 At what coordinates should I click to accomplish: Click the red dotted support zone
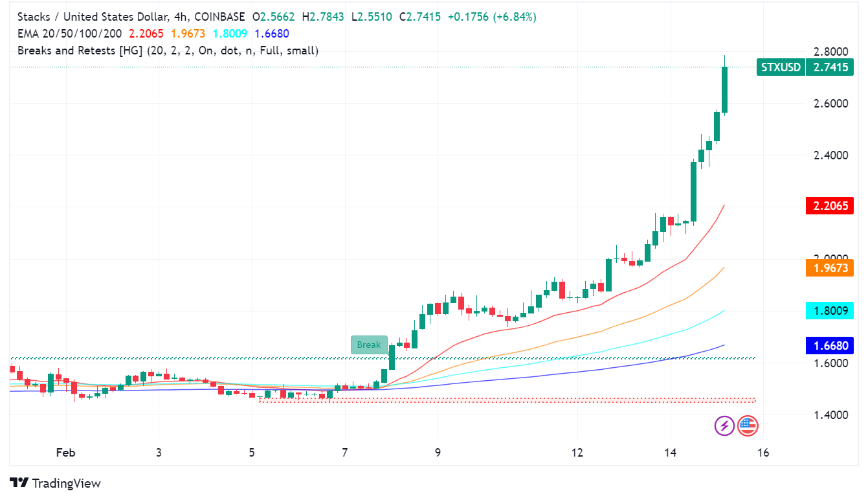[507, 400]
